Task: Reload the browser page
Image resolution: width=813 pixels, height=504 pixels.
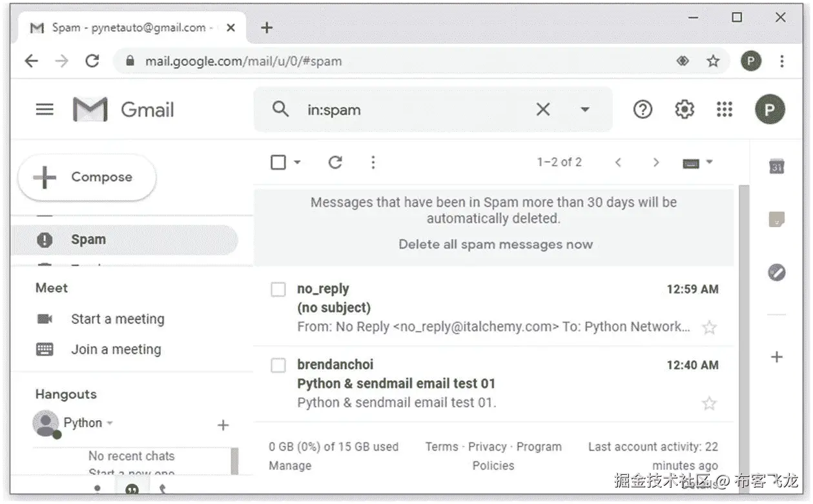Action: click(92, 61)
